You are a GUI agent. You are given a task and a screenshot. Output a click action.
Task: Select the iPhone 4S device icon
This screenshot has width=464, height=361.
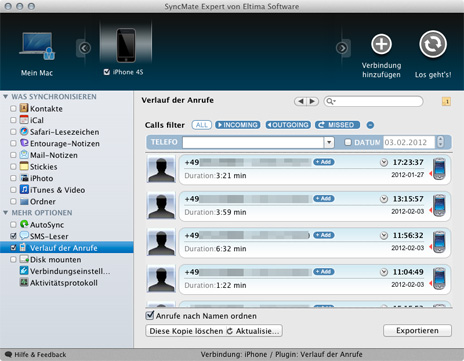126,46
